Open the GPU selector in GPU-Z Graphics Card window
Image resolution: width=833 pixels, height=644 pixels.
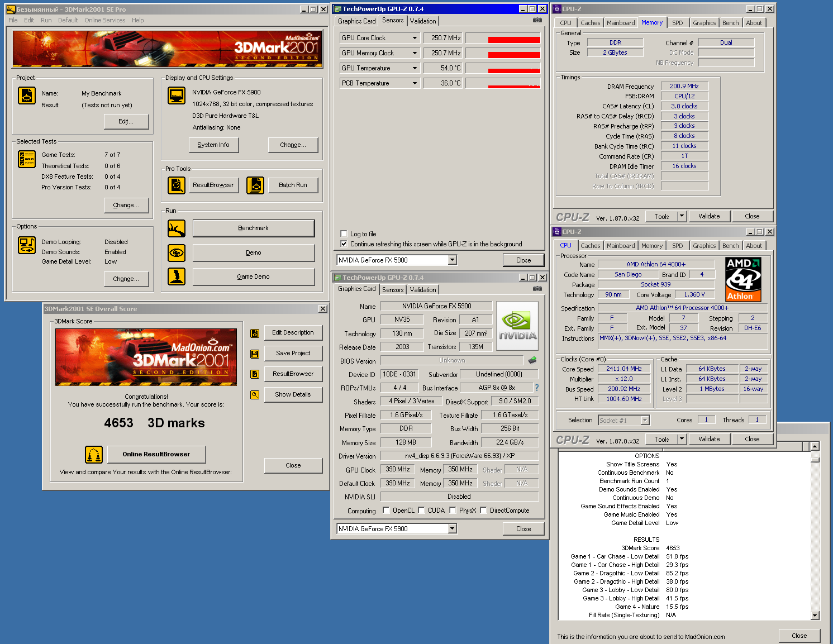click(x=453, y=529)
